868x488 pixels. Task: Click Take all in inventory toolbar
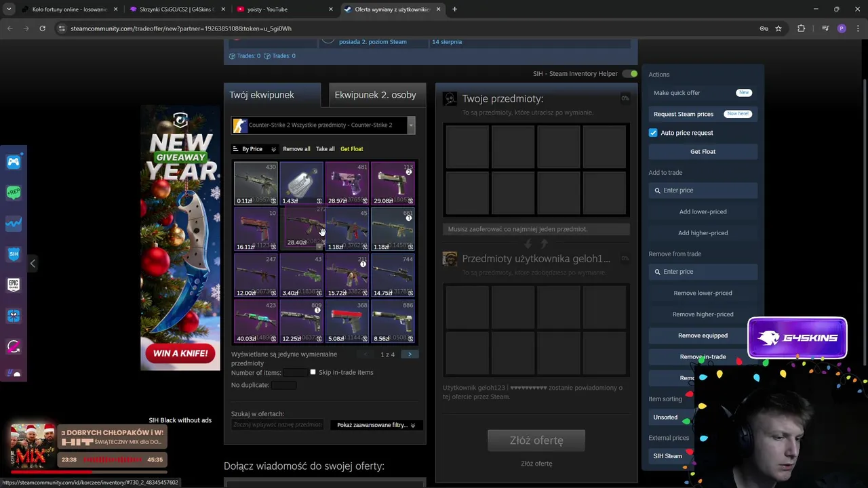tap(325, 149)
